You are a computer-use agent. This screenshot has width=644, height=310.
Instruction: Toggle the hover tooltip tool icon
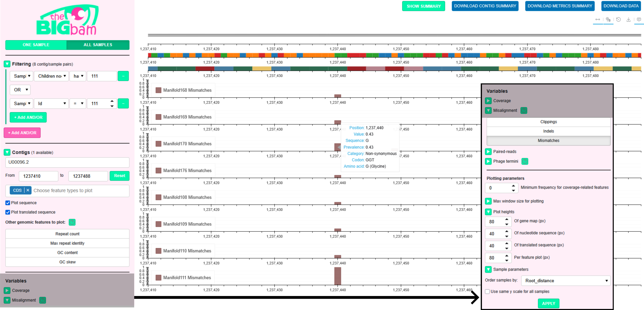click(x=639, y=19)
